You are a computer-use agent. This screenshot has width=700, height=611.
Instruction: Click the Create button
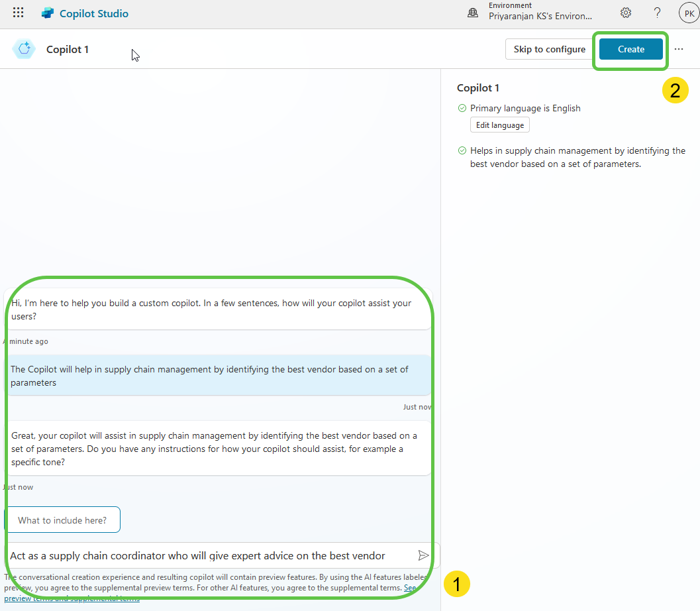tap(630, 49)
